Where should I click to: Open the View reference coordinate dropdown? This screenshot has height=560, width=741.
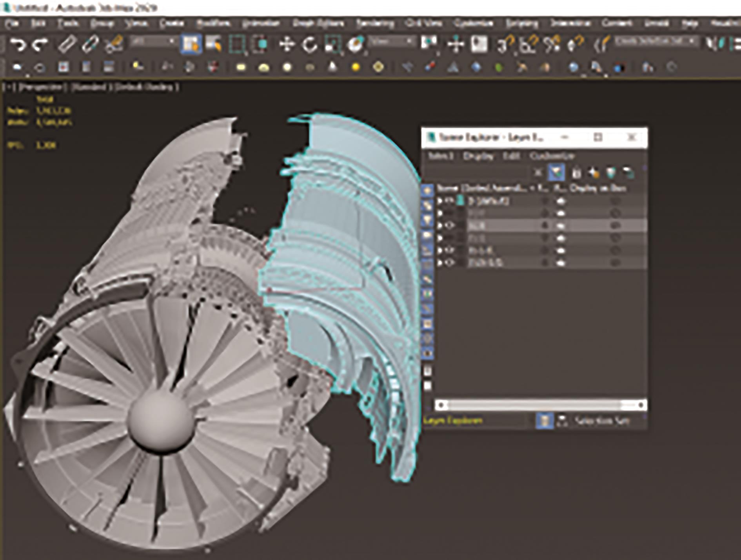point(392,41)
